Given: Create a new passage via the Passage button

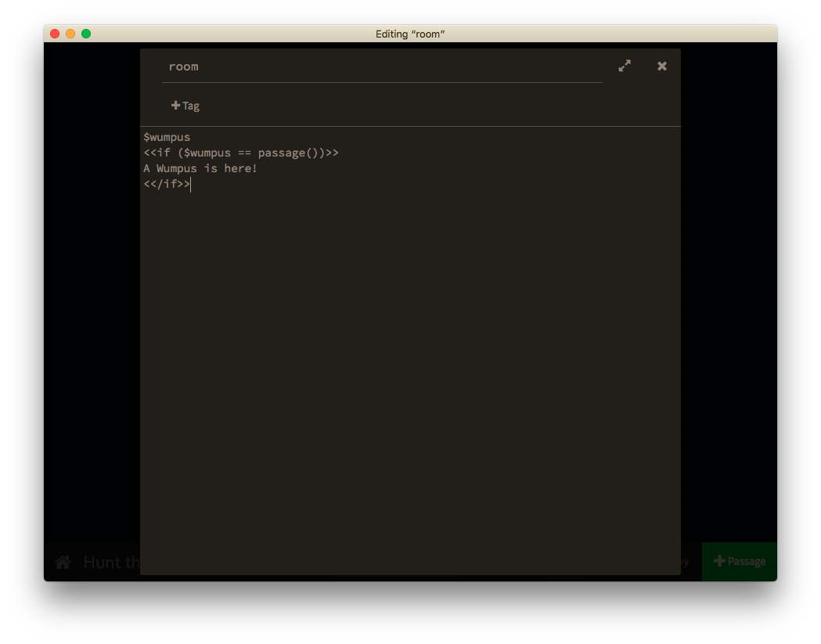Looking at the screenshot, I should [739, 561].
